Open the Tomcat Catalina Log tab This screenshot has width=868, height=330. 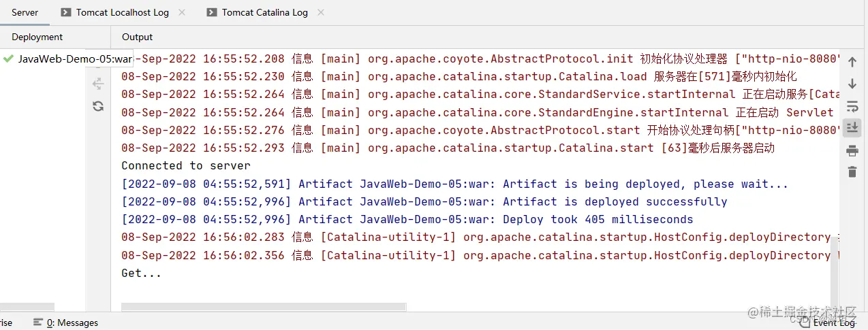point(264,12)
